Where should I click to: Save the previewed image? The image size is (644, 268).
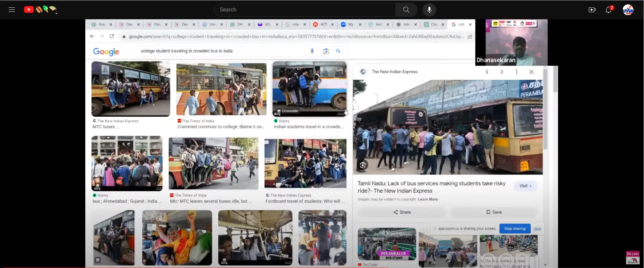494,212
